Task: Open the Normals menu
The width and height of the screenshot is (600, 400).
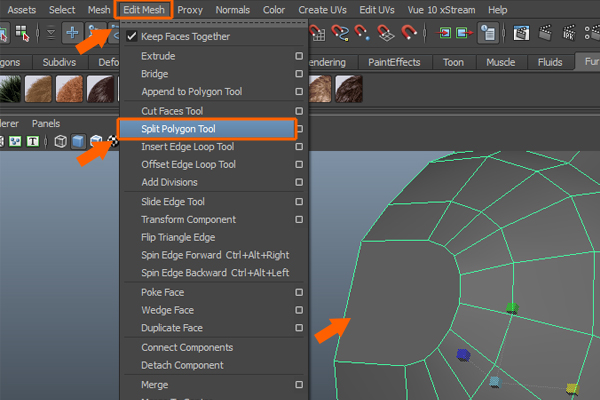Action: point(235,10)
